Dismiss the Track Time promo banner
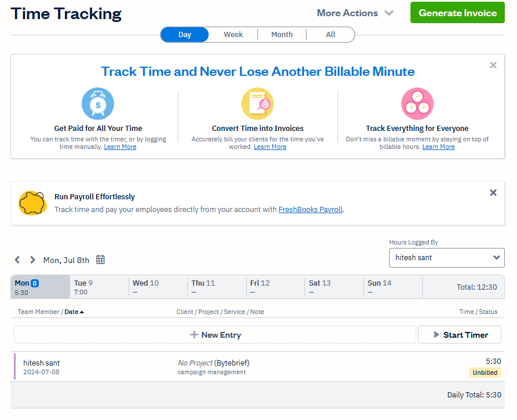The width and height of the screenshot is (517, 420). [493, 65]
